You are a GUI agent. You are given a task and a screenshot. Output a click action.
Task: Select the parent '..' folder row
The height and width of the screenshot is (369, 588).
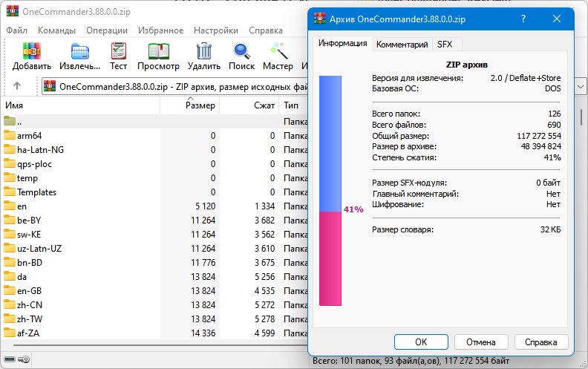(154, 122)
